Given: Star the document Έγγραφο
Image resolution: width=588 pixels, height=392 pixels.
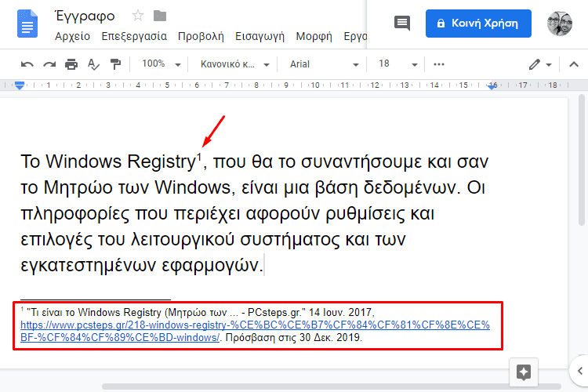Looking at the screenshot, I should [138, 16].
